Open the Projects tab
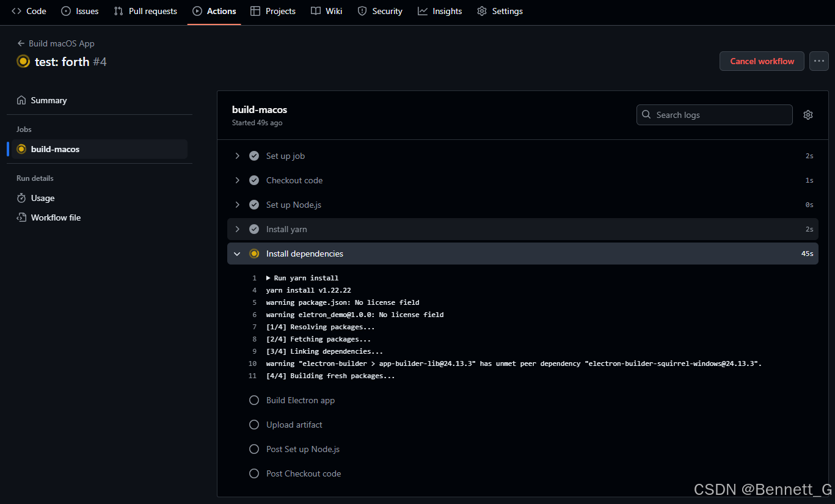Image resolution: width=835 pixels, height=504 pixels. coord(273,11)
